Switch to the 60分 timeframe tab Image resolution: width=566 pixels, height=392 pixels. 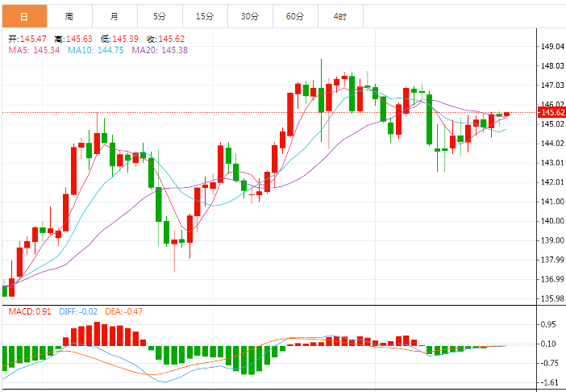tap(295, 16)
